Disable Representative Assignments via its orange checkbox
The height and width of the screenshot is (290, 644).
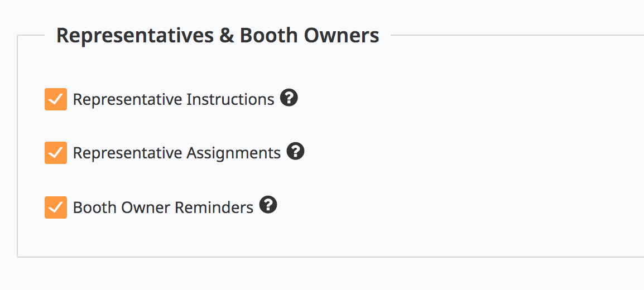(56, 153)
